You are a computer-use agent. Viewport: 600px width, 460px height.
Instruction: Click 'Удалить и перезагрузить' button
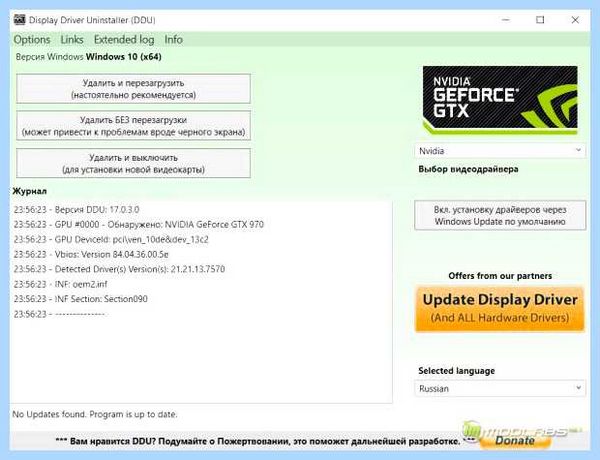[134, 89]
